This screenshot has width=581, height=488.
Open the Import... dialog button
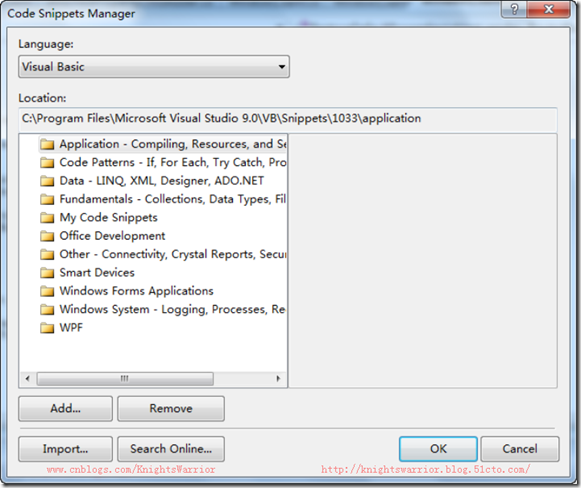click(66, 449)
